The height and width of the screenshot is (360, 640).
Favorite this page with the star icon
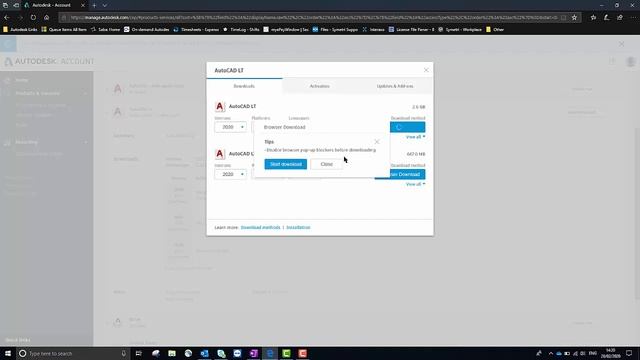(x=574, y=17)
